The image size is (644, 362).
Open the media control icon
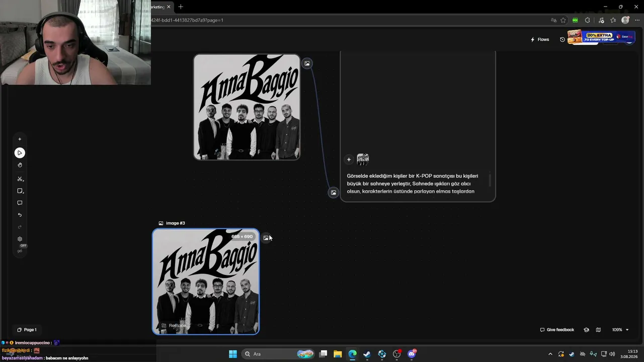(x=601, y=20)
